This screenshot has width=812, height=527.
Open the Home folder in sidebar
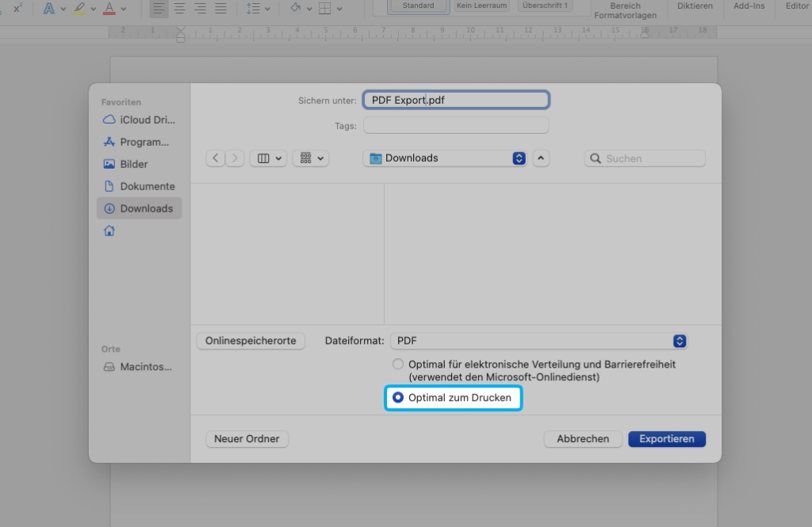tap(109, 231)
